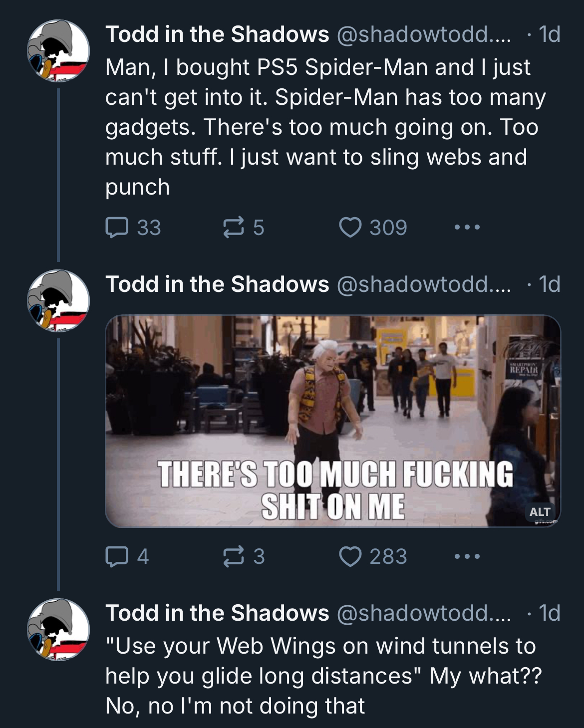Open profile avatar on first tweet
The height and width of the screenshot is (728, 584).
tap(58, 50)
